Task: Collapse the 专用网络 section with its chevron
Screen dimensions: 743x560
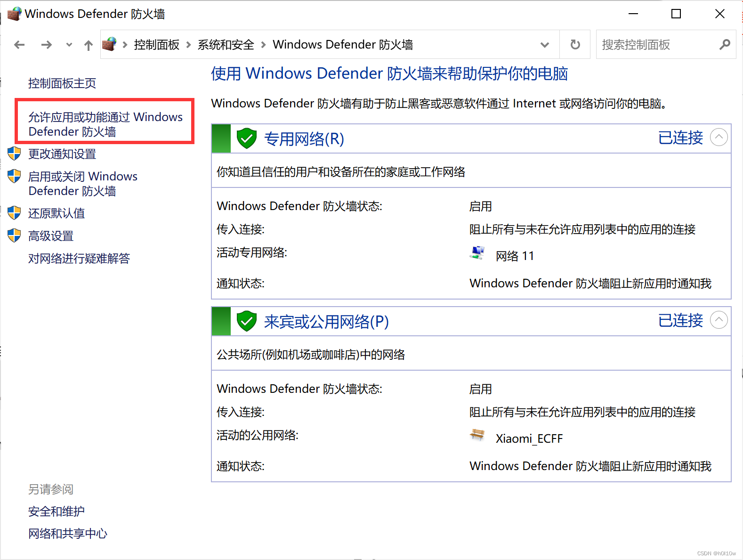Action: coord(719,138)
